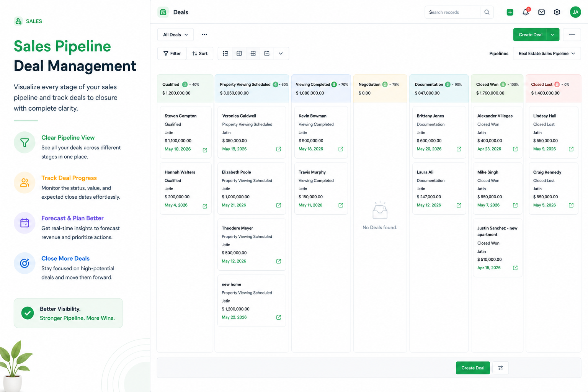588x392 pixels.
Task: Open the Craig Kennedy deal name
Action: [547, 172]
